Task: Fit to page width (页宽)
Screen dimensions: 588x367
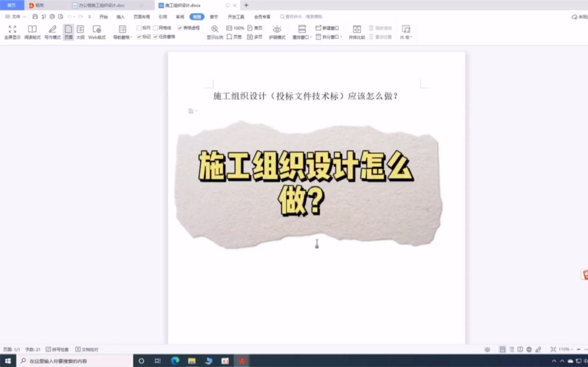Action: point(234,37)
